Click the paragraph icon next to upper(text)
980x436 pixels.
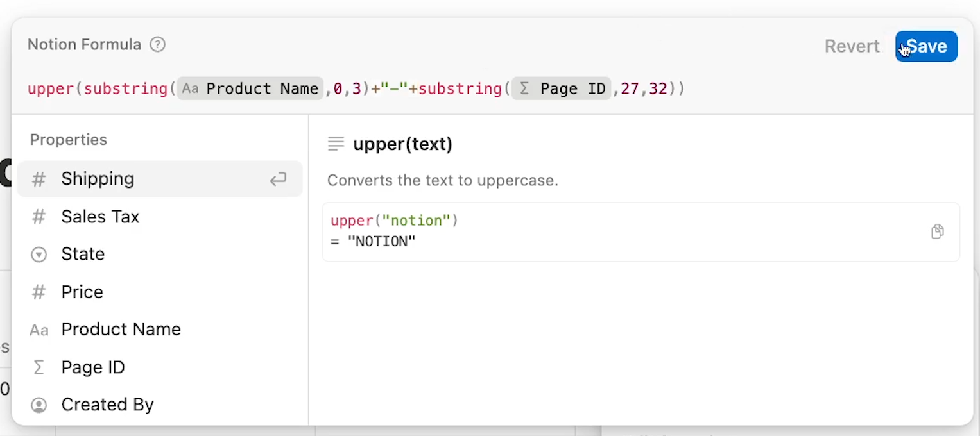(336, 144)
